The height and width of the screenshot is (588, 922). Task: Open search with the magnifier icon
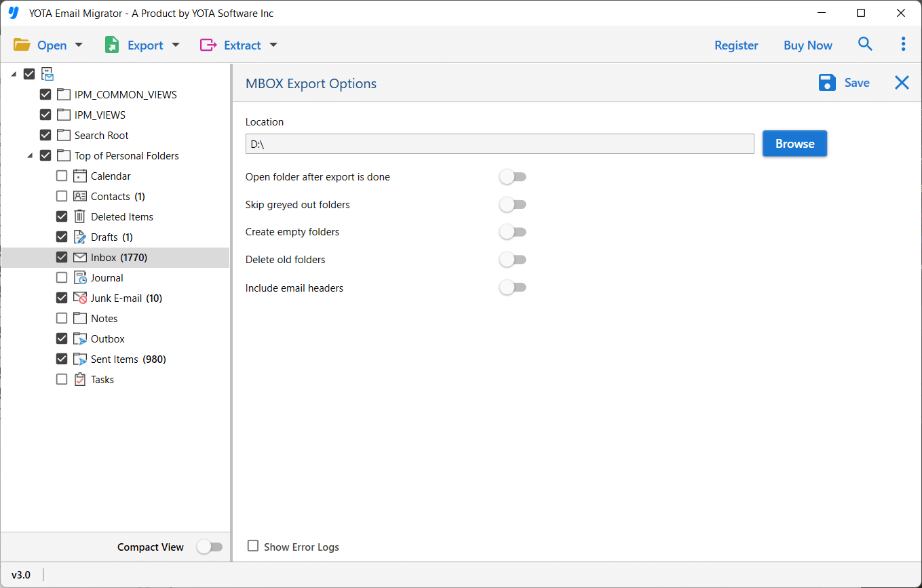pyautogui.click(x=865, y=45)
